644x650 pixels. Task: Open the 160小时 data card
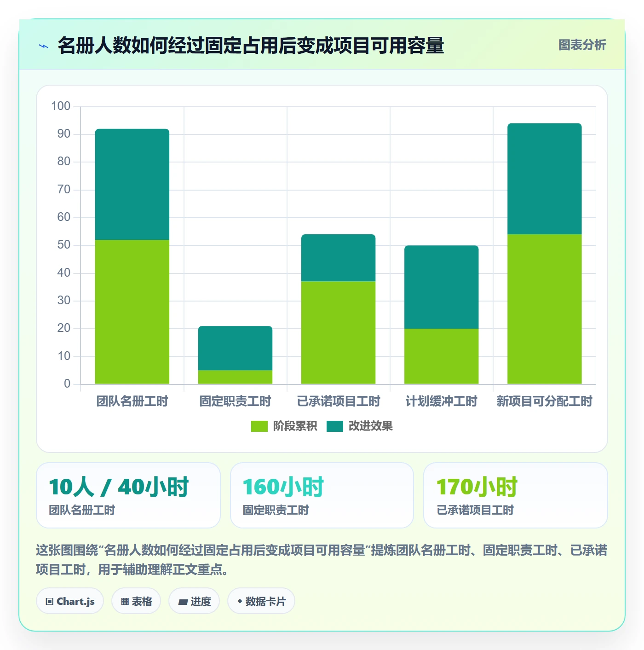pos(322,495)
